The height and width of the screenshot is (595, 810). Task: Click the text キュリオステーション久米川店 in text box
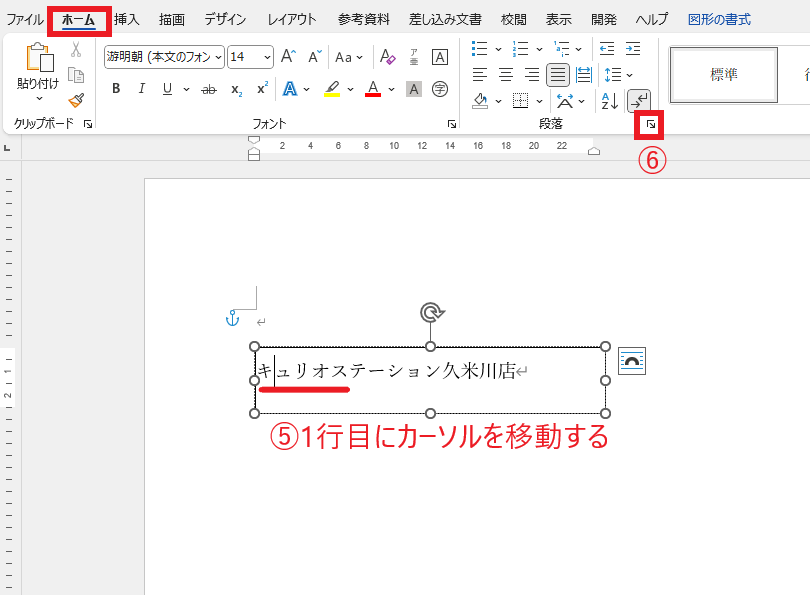coord(386,371)
